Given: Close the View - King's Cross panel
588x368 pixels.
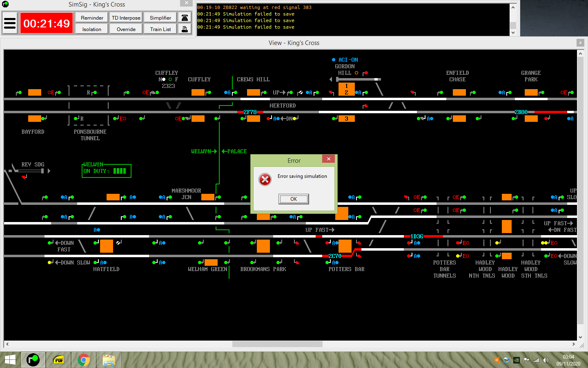Looking at the screenshot, I should (x=580, y=43).
